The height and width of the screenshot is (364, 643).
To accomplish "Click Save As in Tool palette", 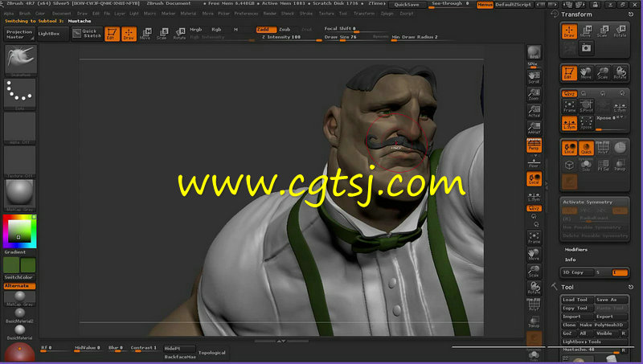I will click(x=612, y=300).
